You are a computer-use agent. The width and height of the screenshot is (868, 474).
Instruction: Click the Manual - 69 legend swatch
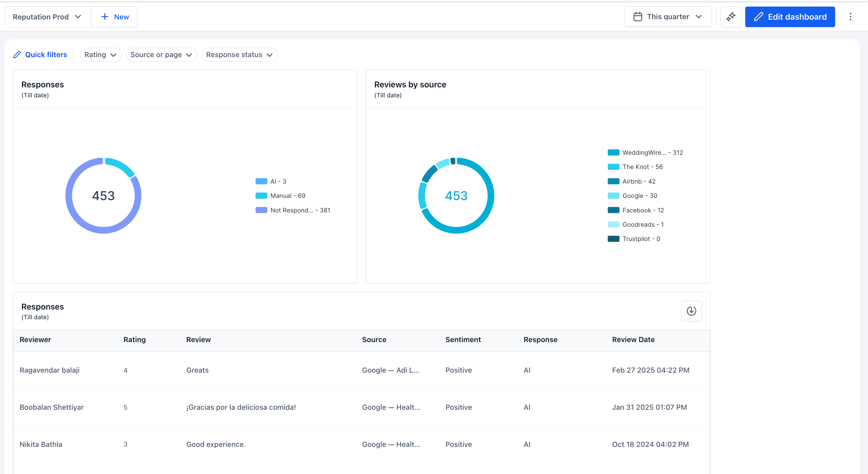261,196
